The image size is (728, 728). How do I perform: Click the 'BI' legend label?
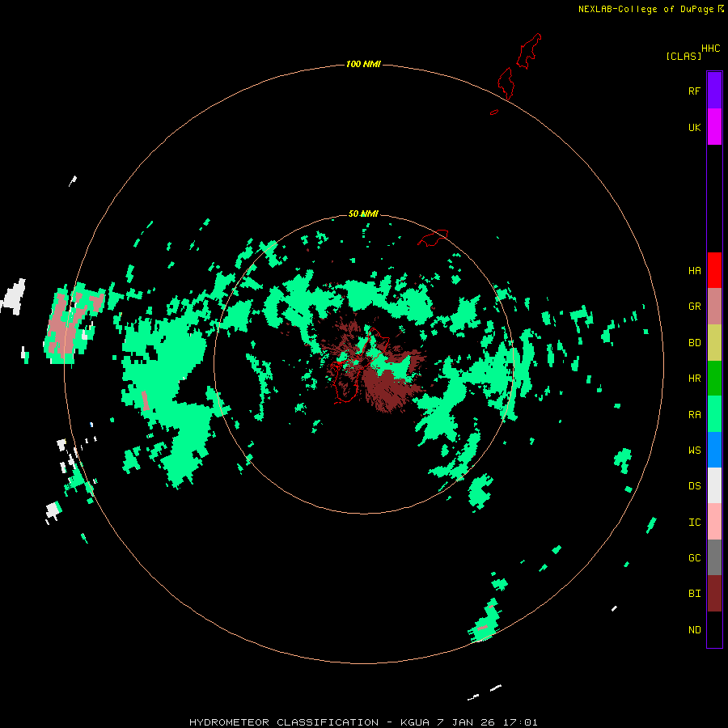(x=694, y=594)
